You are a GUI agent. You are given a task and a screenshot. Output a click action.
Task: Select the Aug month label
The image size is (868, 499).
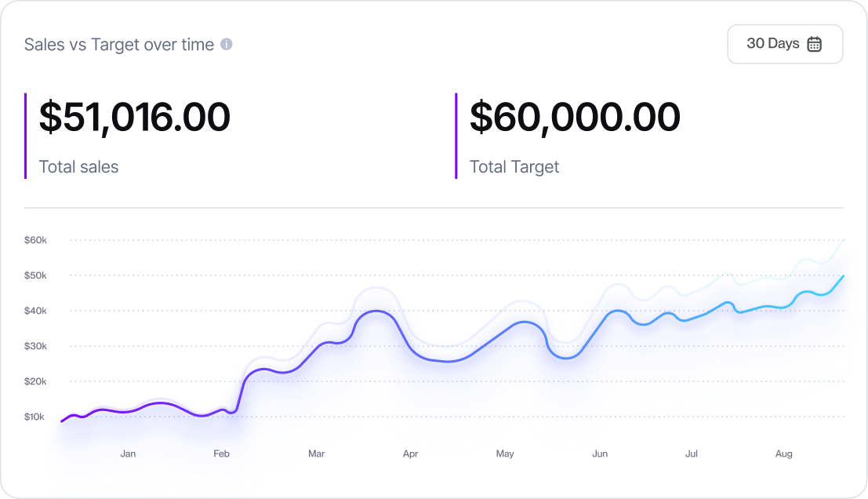tap(783, 453)
